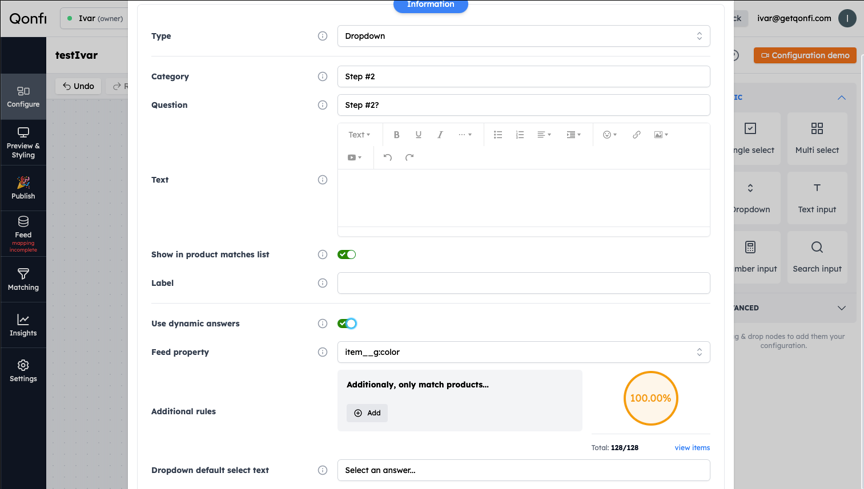Insert a bulleted list in the editor
The image size is (864, 489).
click(x=498, y=135)
